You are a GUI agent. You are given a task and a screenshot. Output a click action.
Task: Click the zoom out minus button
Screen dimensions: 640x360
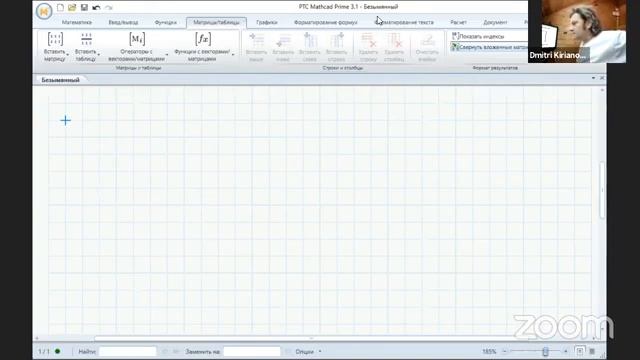504,351
